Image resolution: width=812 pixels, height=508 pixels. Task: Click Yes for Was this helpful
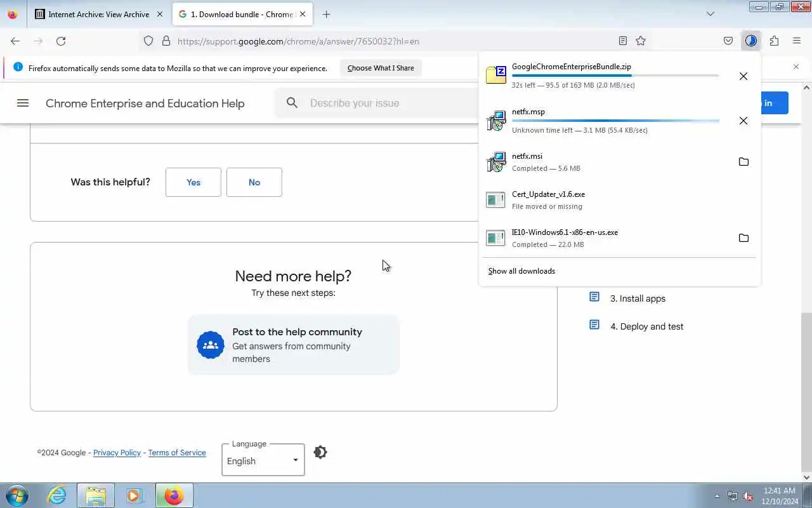[193, 182]
